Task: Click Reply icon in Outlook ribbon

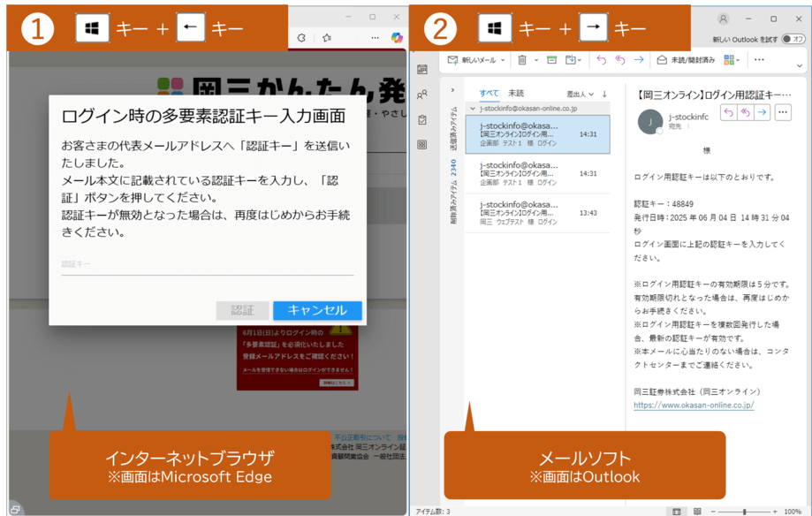Action: (601, 60)
